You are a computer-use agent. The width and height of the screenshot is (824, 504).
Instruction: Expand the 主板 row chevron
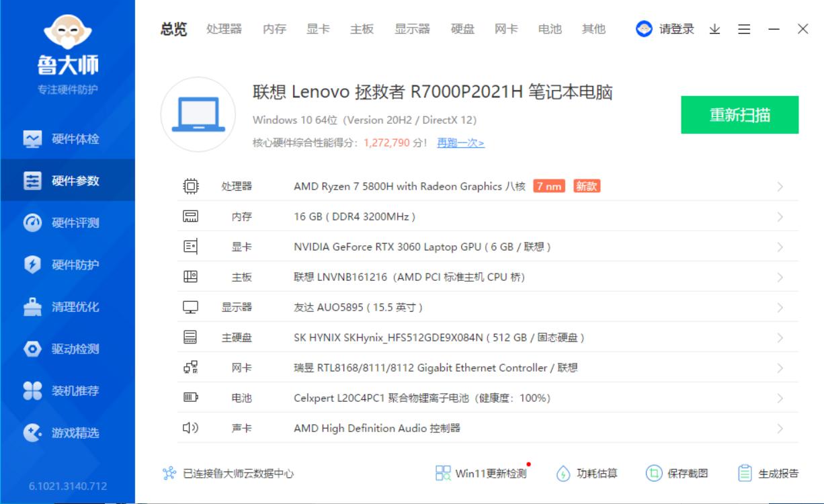[x=780, y=277]
